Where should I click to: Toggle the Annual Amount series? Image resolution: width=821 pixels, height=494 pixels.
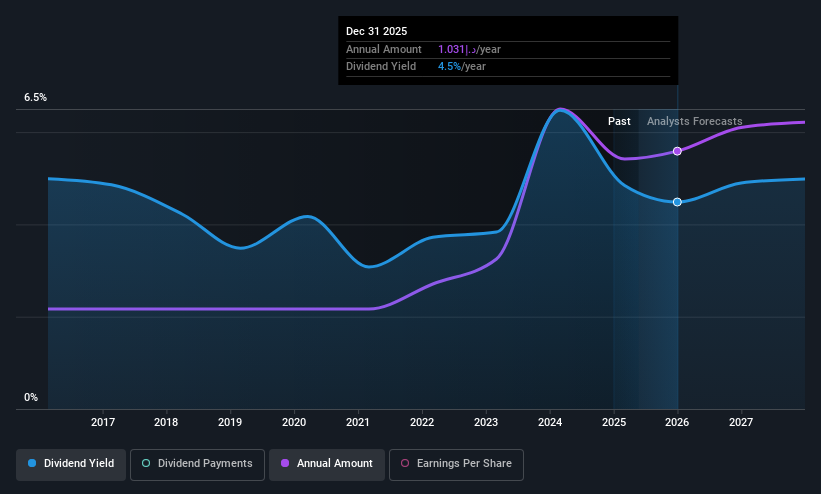[x=327, y=465]
